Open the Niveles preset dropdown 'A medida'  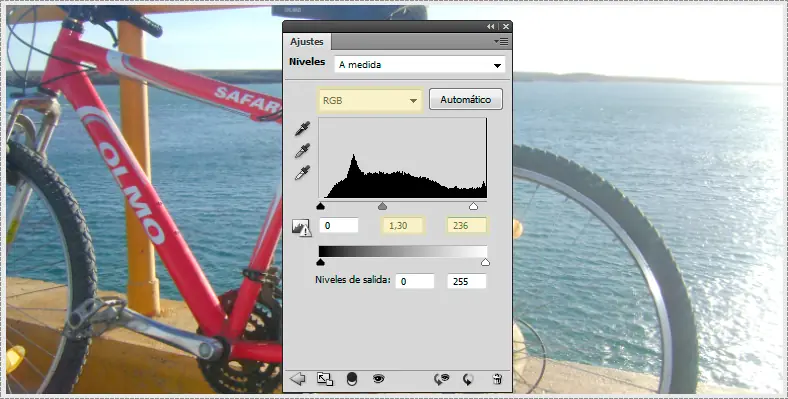click(x=420, y=65)
